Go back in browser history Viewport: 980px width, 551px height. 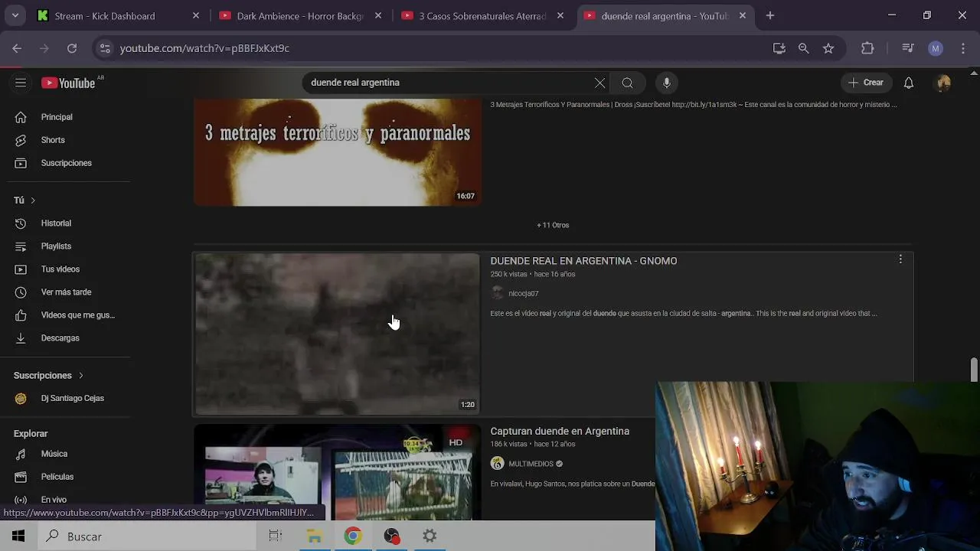pos(17,48)
